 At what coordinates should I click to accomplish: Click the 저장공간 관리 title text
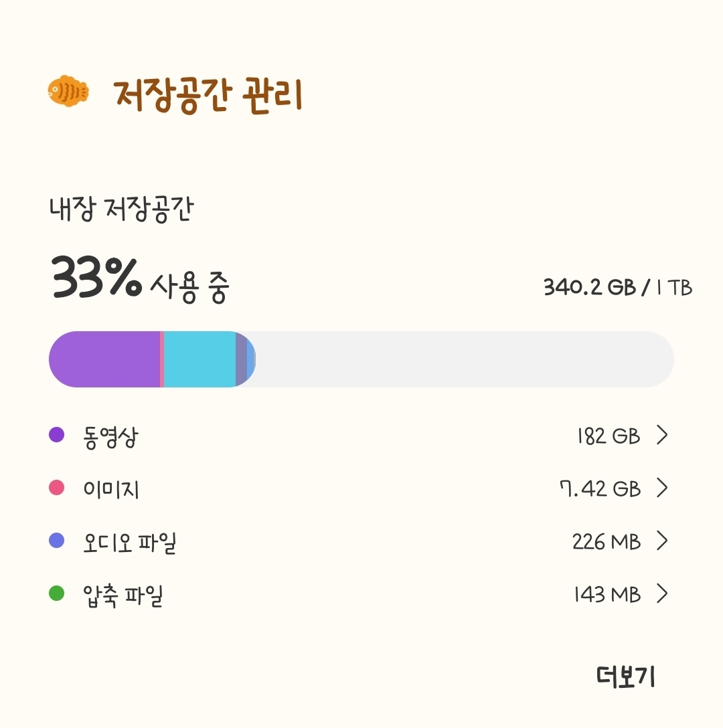pos(208,96)
